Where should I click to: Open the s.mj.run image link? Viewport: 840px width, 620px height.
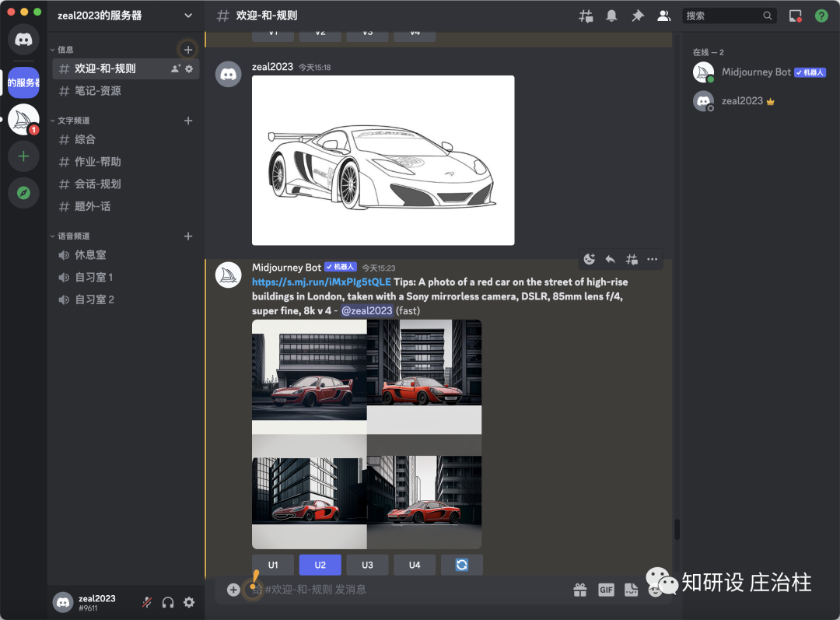pos(321,282)
